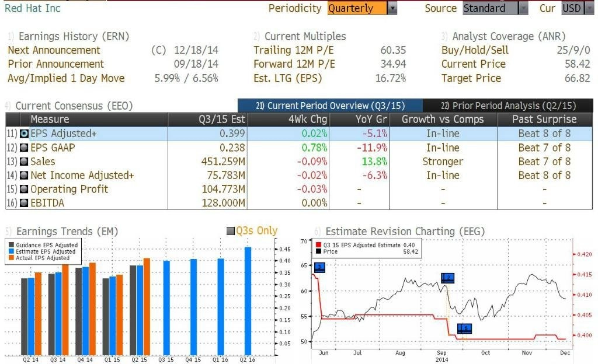Screen dimensions: 598x364
Task: Click Current Price value 58.42
Action: click(578, 64)
